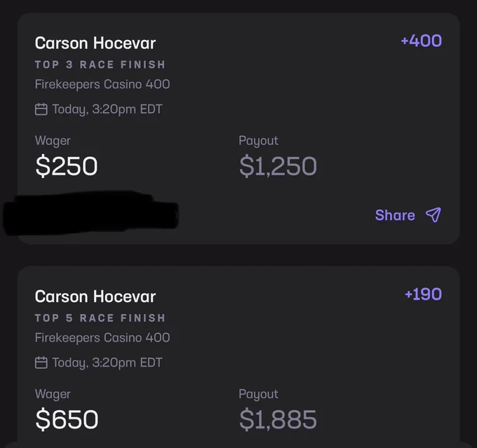477x448 pixels.
Task: Tap the $1,250 payout amount
Action: coord(278,166)
